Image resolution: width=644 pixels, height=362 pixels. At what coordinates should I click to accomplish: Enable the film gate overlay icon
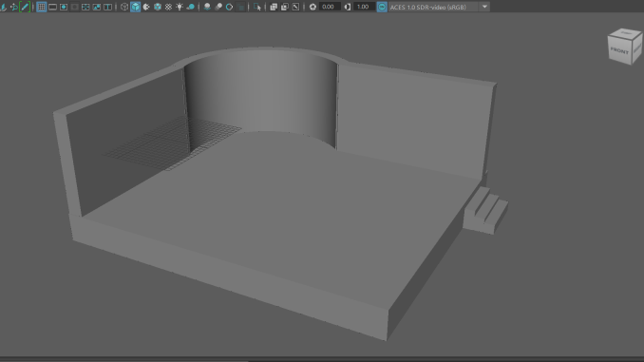[52, 7]
